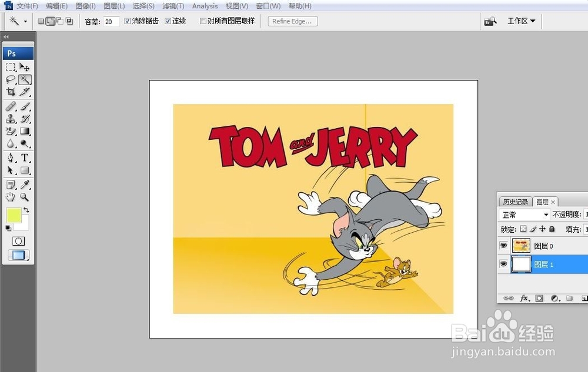Viewport: 588px width, 372px height.
Task: Enable 对所有图层取样 checkbox
Action: pos(203,21)
